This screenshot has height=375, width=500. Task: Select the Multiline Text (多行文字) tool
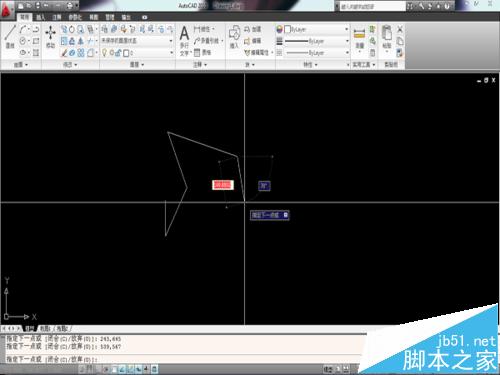pyautogui.click(x=184, y=41)
